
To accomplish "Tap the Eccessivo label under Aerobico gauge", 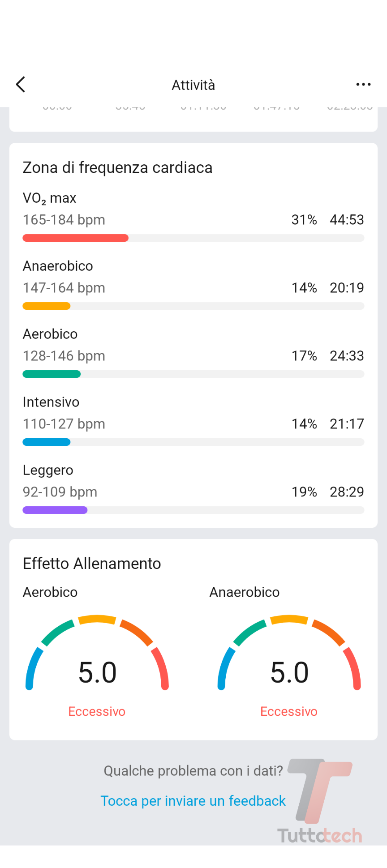I will coord(97,711).
